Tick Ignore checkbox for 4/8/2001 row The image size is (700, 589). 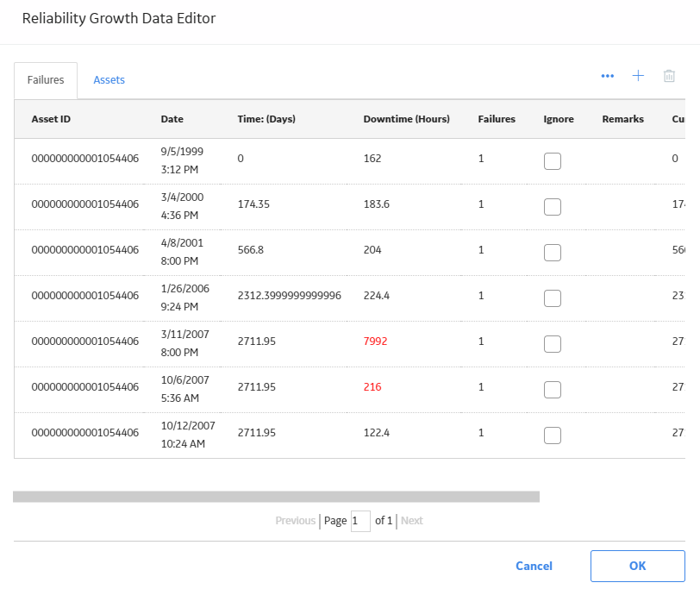pyautogui.click(x=553, y=253)
